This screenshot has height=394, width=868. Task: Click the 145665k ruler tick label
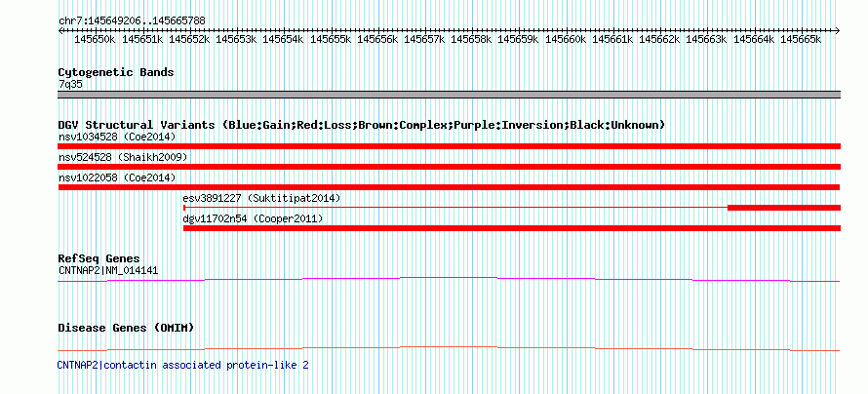tap(801, 40)
